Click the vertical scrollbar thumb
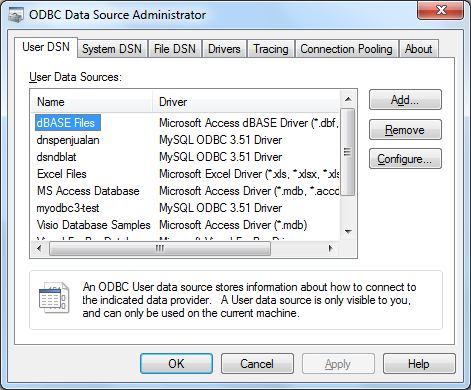Viewport: 471px width, 390px height. (348, 152)
